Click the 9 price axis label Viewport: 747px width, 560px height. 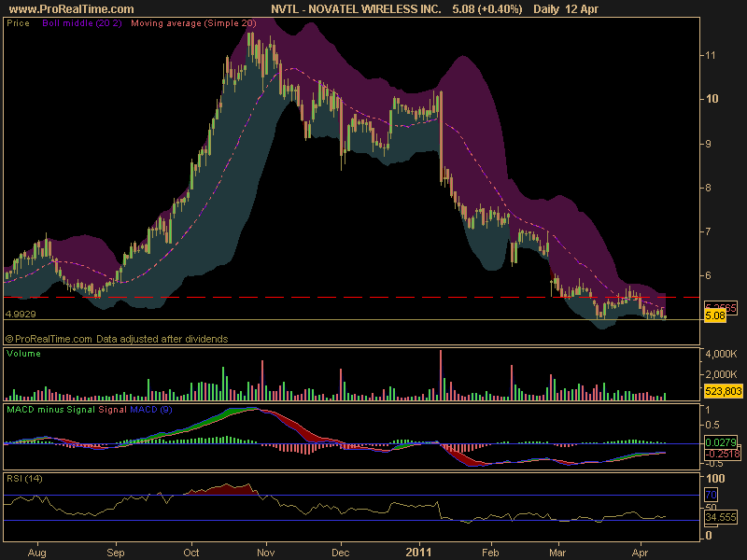click(708, 144)
